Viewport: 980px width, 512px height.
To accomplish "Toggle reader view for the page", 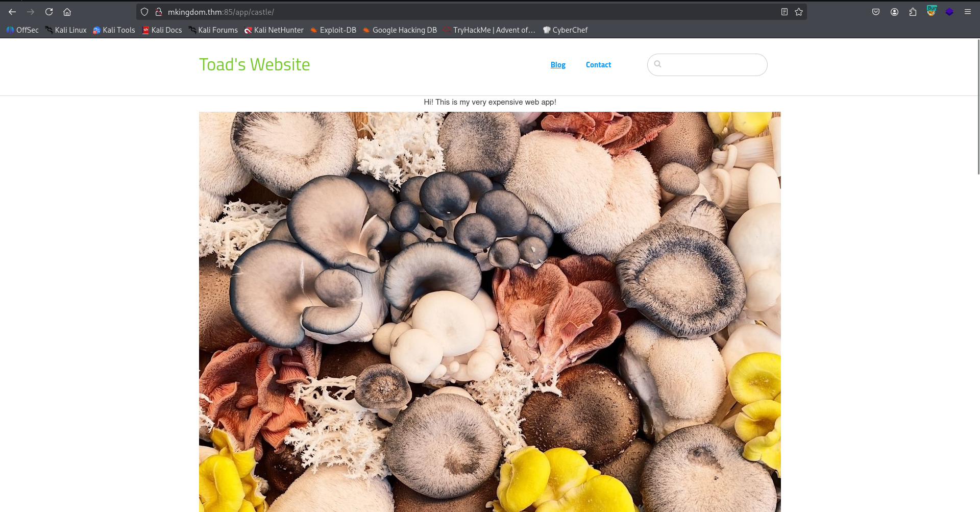I will (785, 12).
